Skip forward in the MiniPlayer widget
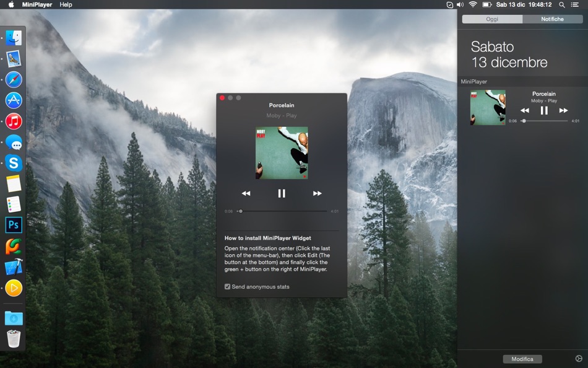Viewport: 588px width, 368px height. click(x=563, y=110)
